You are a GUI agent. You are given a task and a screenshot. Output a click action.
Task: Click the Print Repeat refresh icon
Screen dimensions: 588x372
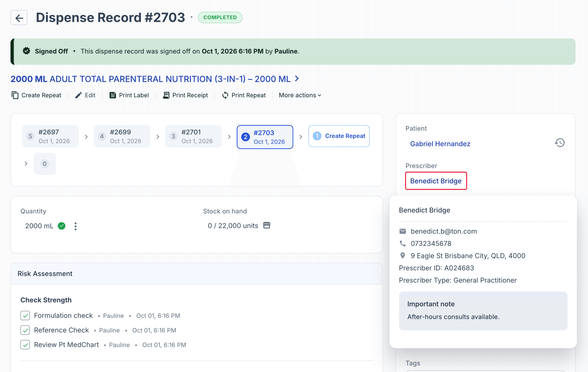(225, 95)
